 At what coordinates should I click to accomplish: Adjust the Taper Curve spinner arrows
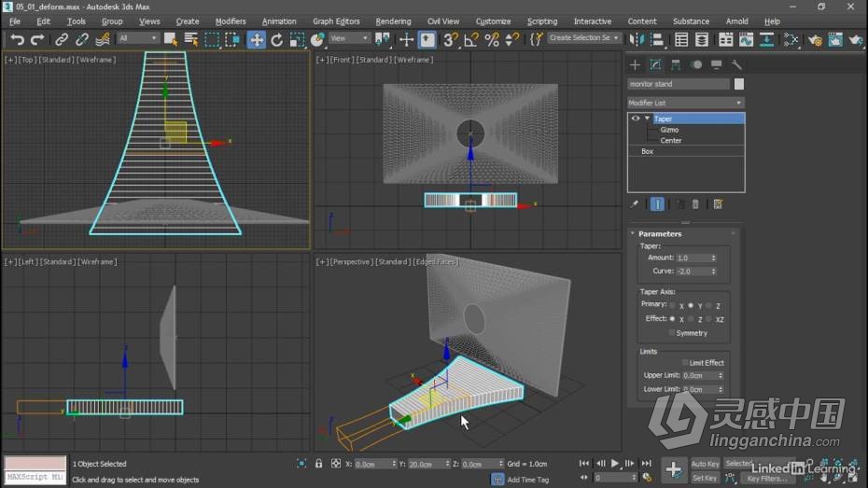tap(714, 272)
